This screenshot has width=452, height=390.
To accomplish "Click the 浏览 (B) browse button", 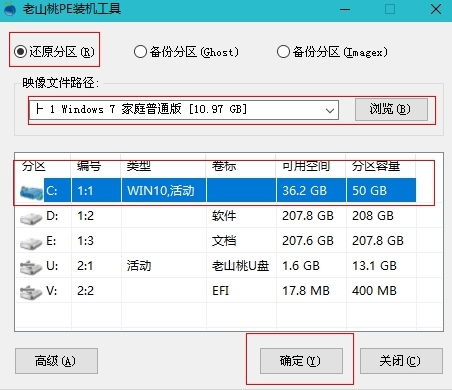I will pyautogui.click(x=391, y=109).
